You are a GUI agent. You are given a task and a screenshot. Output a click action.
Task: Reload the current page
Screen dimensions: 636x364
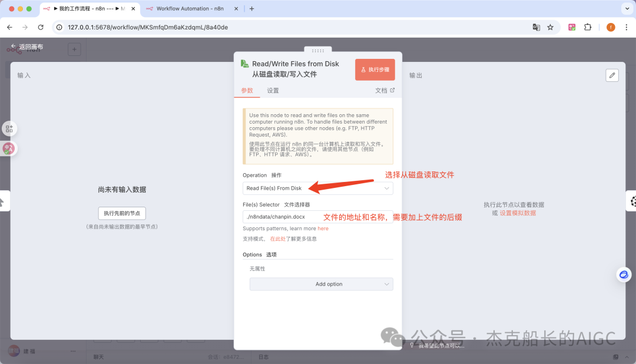pos(41,27)
